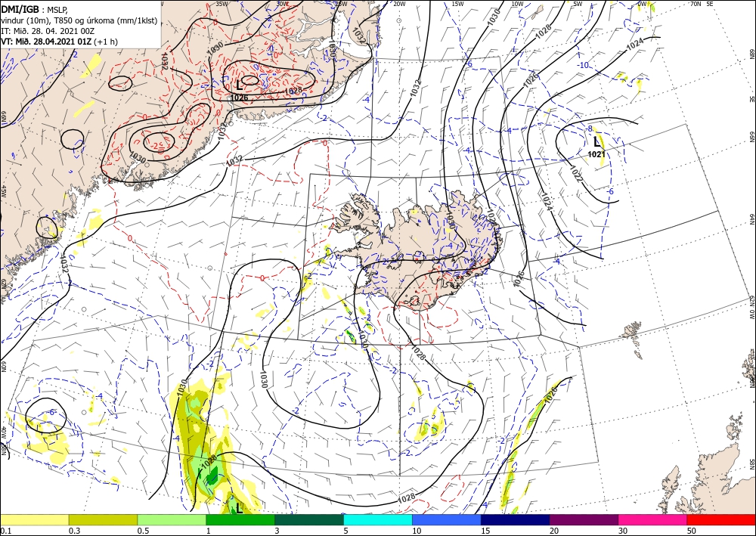
Task: Click the Faroe Islands on the map
Action: [633, 340]
